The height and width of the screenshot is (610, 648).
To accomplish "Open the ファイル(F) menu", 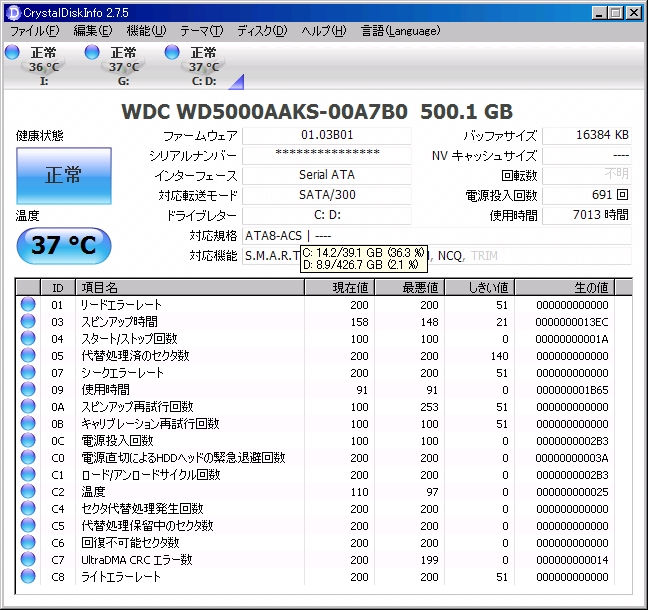I will tap(34, 31).
